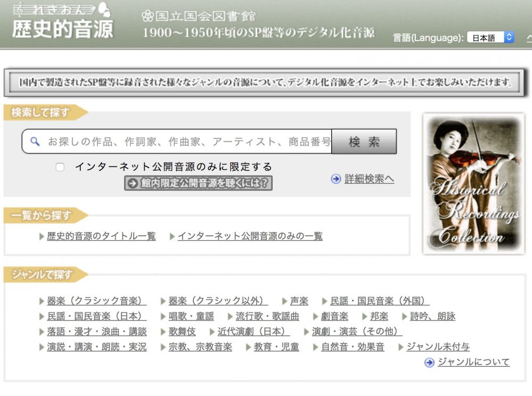Click the Historical Recordings Collection image
532x396 pixels.
pyautogui.click(x=473, y=184)
